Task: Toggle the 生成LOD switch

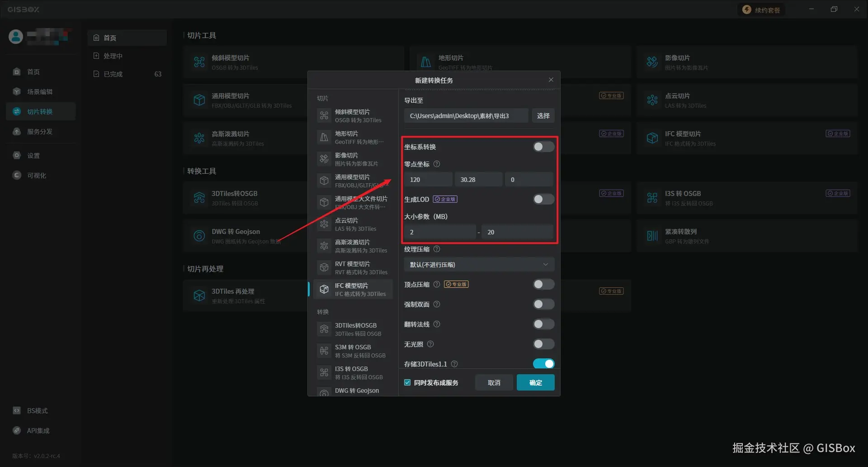Action: pos(543,199)
